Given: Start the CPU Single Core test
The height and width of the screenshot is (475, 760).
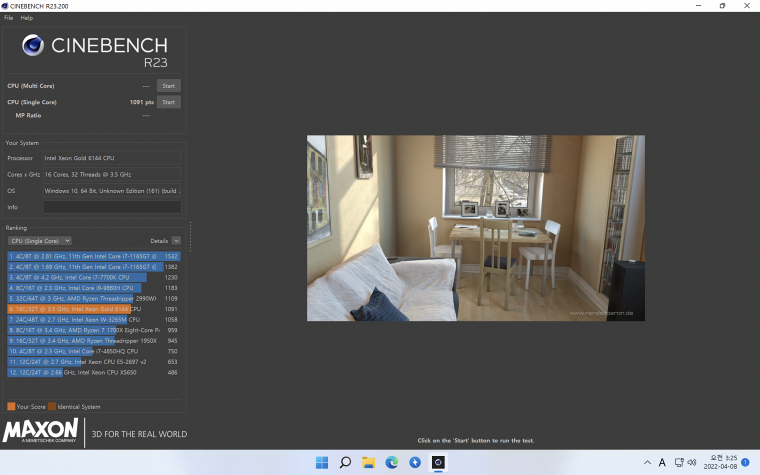Looking at the screenshot, I should pyautogui.click(x=169, y=102).
